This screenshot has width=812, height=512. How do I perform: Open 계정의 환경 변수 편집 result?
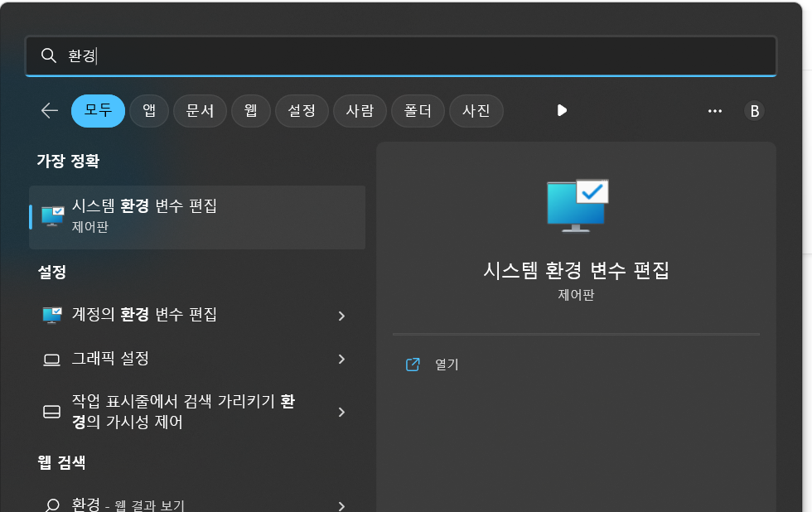tap(197, 315)
